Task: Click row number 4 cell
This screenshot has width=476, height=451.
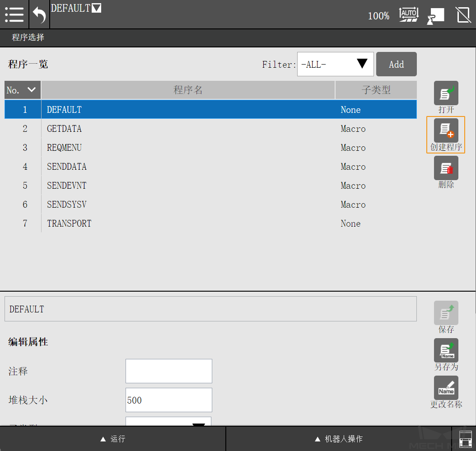Action: pos(25,166)
